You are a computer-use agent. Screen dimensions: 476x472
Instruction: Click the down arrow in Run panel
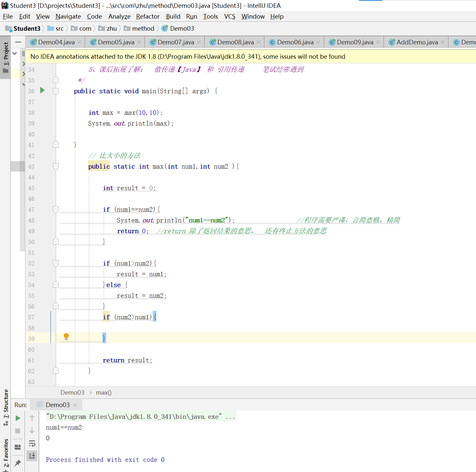32,431
